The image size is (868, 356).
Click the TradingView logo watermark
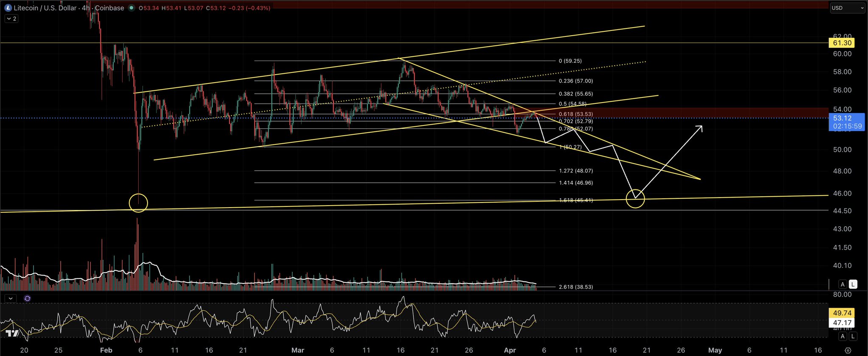pos(12,334)
